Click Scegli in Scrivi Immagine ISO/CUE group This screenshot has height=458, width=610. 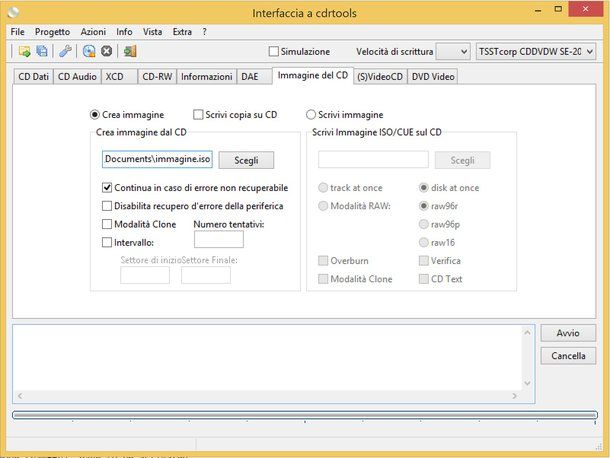point(463,160)
